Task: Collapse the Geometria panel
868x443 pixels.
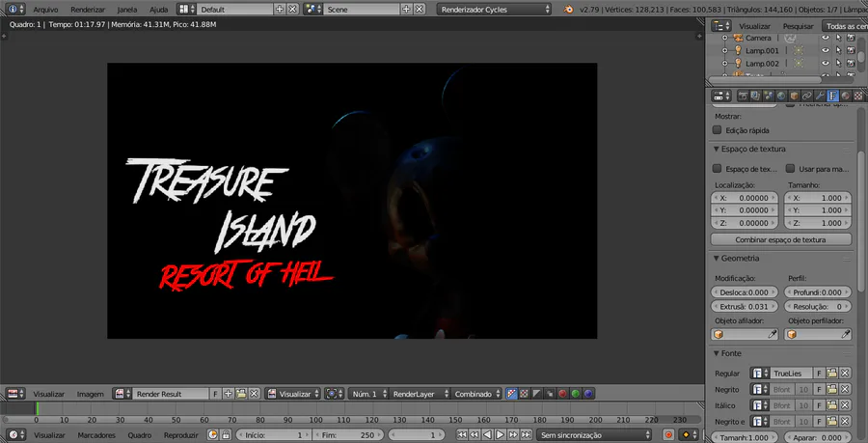Action: click(717, 258)
